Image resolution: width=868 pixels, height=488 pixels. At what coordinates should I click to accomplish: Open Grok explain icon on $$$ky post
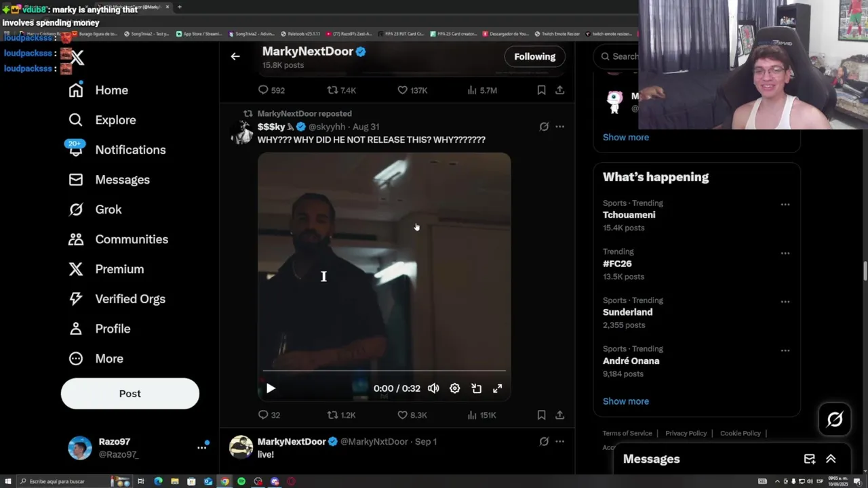[x=544, y=127]
